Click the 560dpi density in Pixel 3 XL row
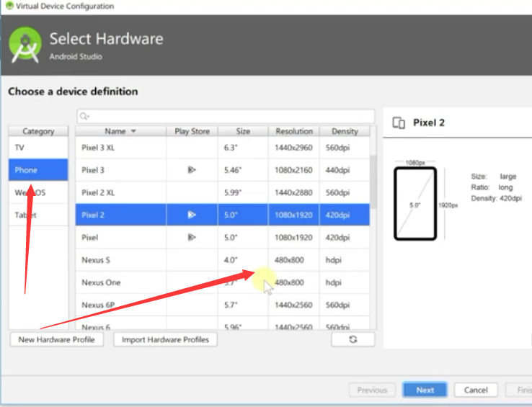The height and width of the screenshot is (407, 532). [x=337, y=148]
